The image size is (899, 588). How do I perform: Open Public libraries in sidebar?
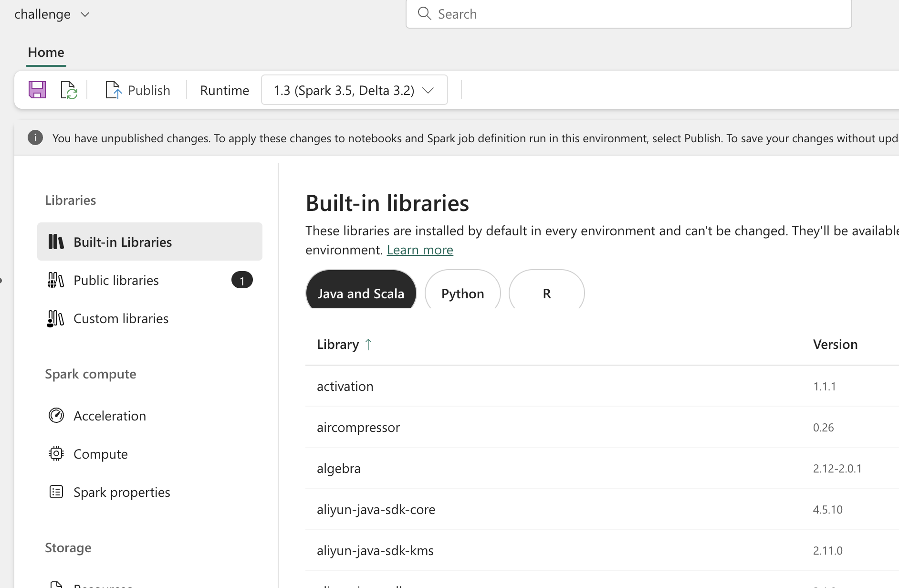[150, 280]
